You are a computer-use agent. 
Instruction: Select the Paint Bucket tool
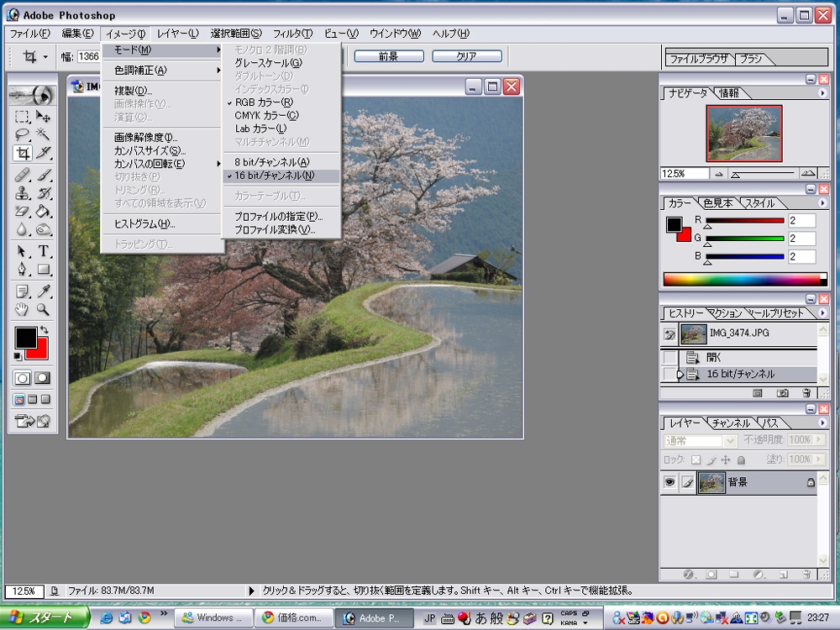[43, 212]
